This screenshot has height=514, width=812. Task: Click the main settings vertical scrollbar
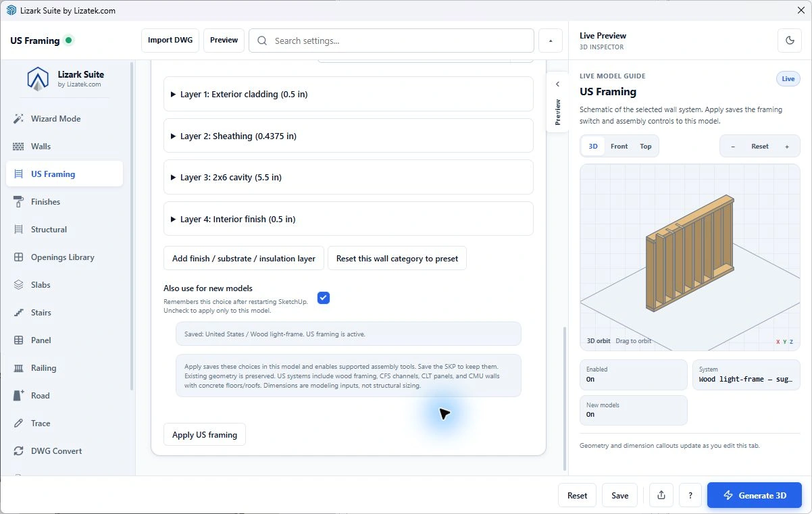coord(564,399)
